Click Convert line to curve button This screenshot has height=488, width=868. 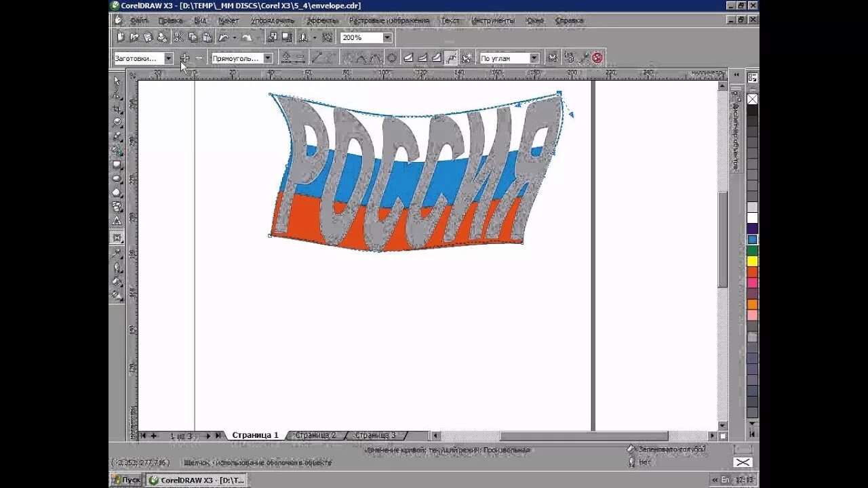point(330,58)
